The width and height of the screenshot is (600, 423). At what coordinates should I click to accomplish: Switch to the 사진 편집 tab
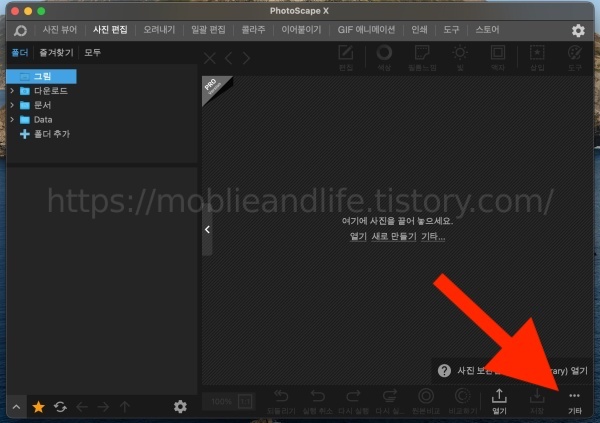(110, 30)
